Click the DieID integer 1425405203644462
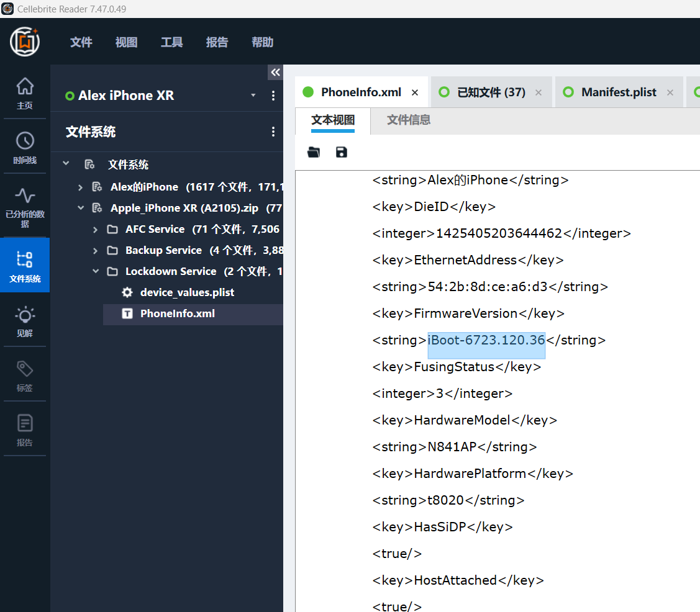This screenshot has width=700, height=612. click(499, 233)
